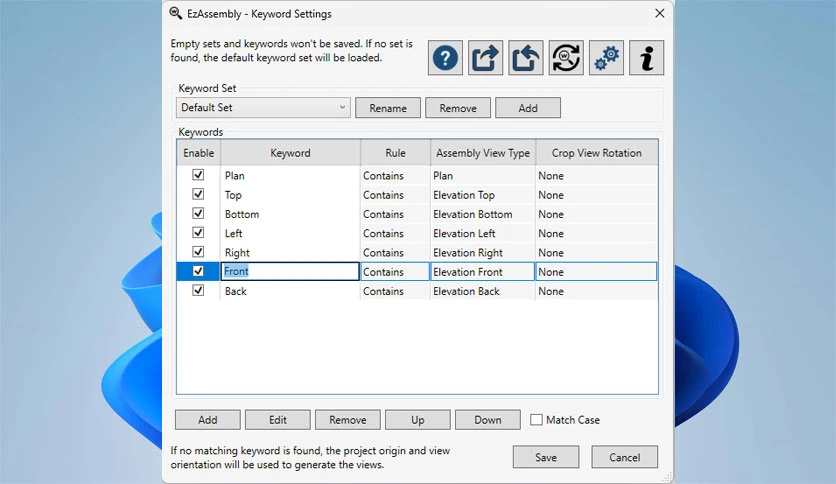Viewport: 836px width, 484px height.
Task: Select the Bottom keyword cell
Action: (x=290, y=214)
